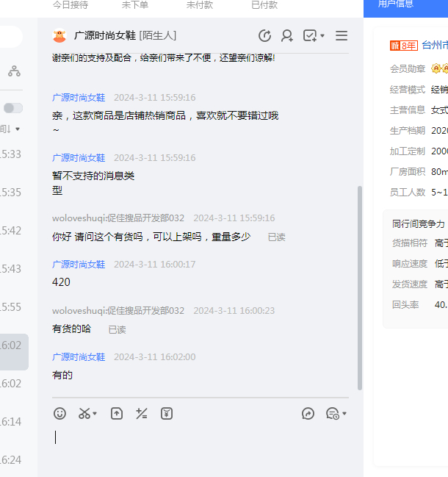Image resolution: width=448 pixels, height=477 pixels.
Task: Select the 今日接待 tab
Action: (x=71, y=5)
